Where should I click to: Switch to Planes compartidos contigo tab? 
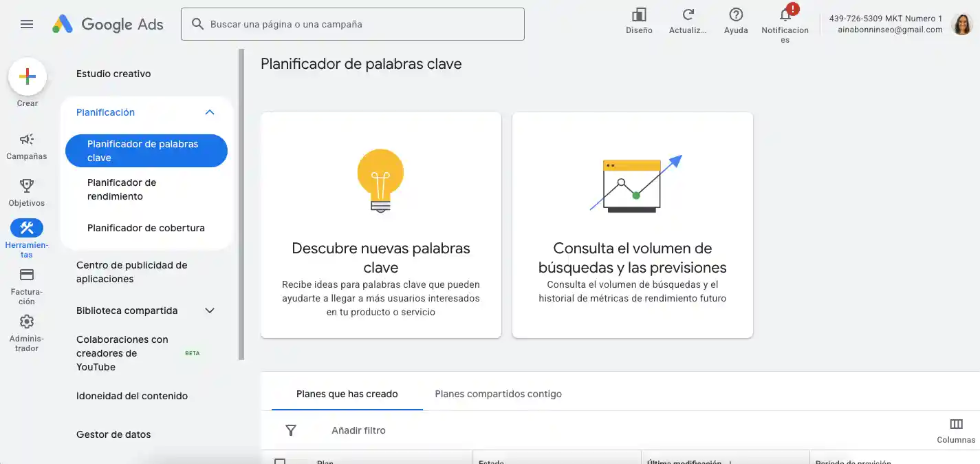(x=499, y=394)
